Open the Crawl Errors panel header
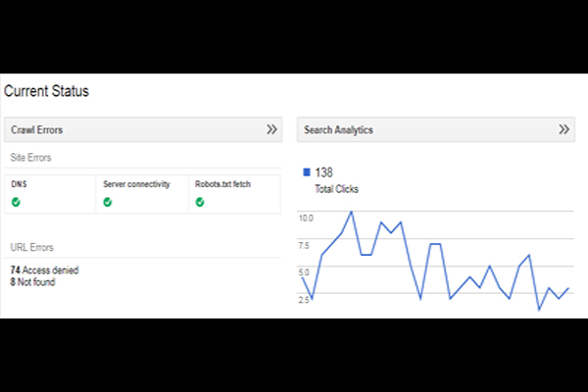This screenshot has width=588, height=392. 37,128
